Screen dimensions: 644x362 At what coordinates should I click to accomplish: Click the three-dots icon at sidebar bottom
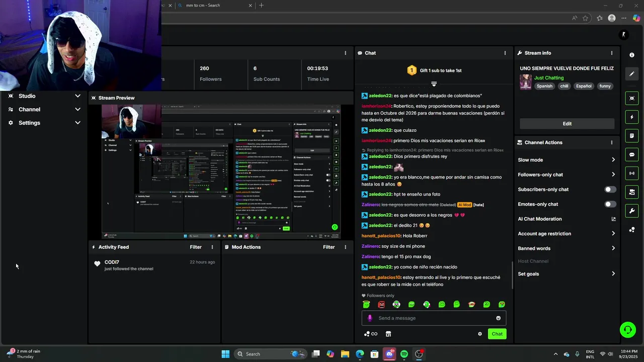[x=632, y=230]
